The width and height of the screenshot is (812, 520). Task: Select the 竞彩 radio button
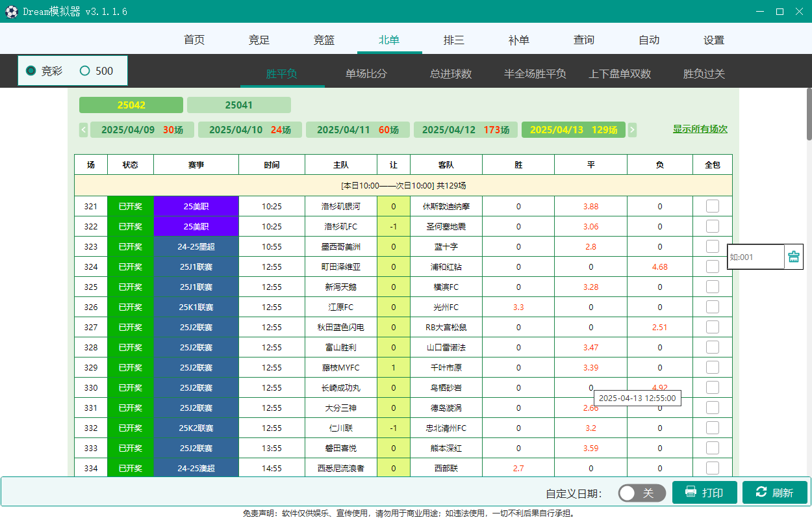(x=31, y=71)
